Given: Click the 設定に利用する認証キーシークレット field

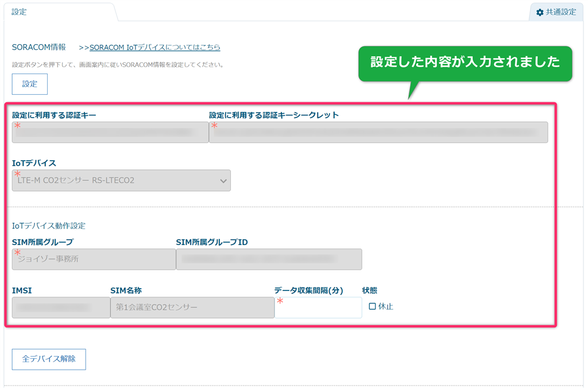Looking at the screenshot, I should [378, 133].
